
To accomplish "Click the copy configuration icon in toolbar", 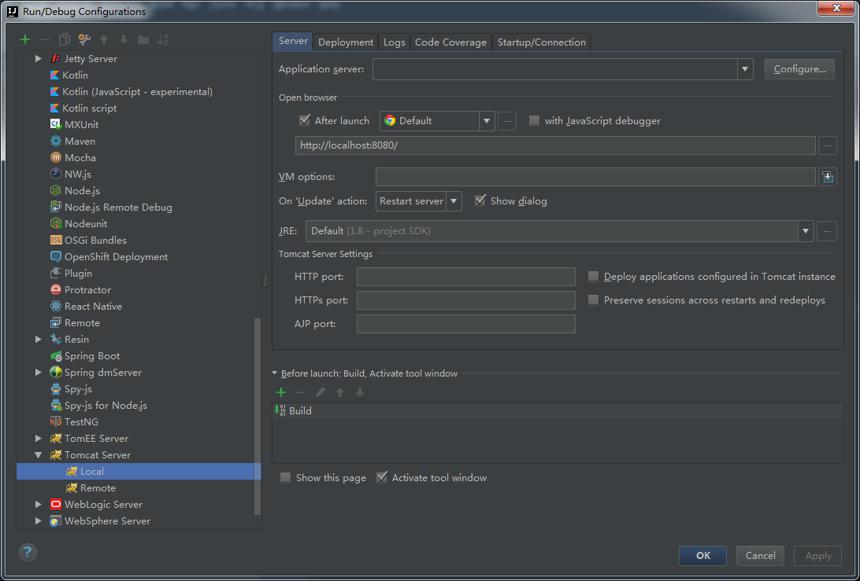I will click(64, 40).
